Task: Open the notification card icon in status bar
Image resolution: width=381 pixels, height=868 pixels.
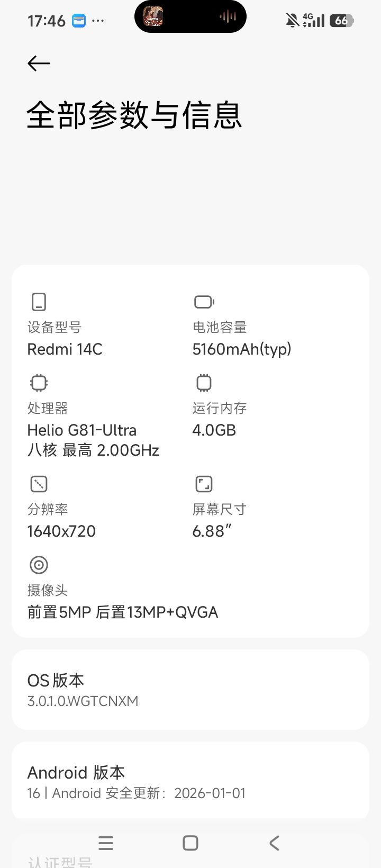Action: (79, 21)
